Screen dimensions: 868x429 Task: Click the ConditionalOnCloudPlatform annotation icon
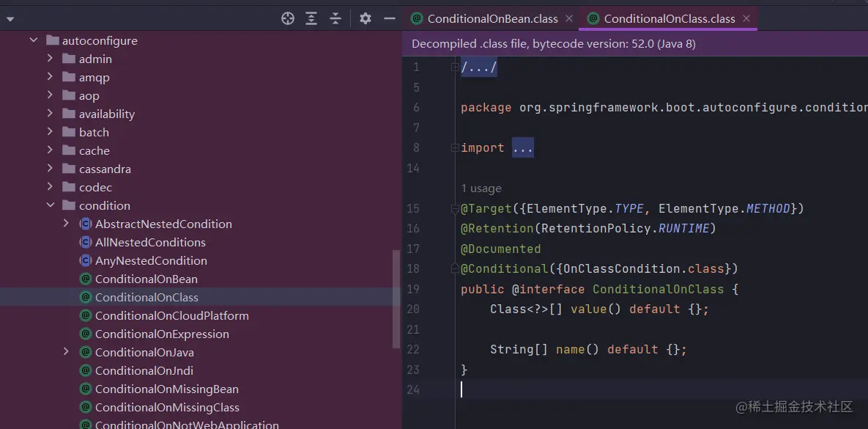(x=85, y=315)
